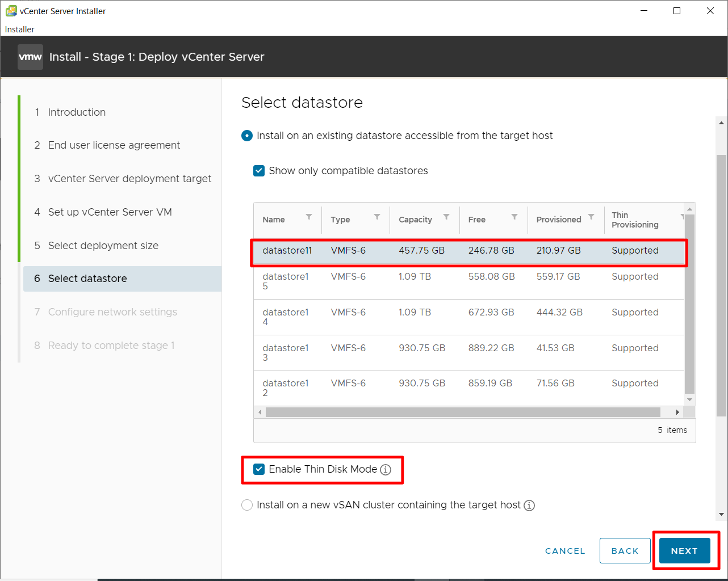Click 889.22 GB free value for datastore13
728x581 pixels.
tap(491, 348)
